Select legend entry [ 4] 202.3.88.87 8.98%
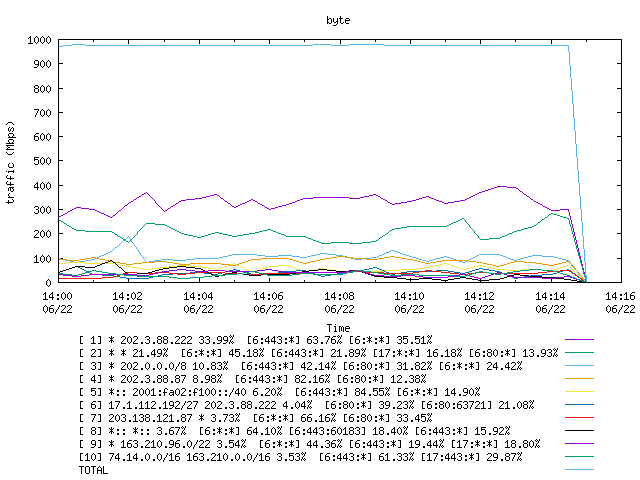 [252, 379]
